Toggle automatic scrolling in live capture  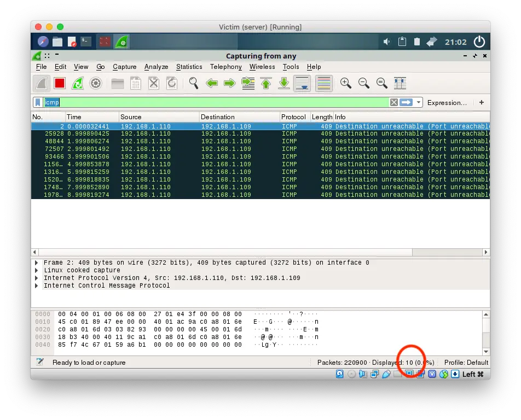302,83
